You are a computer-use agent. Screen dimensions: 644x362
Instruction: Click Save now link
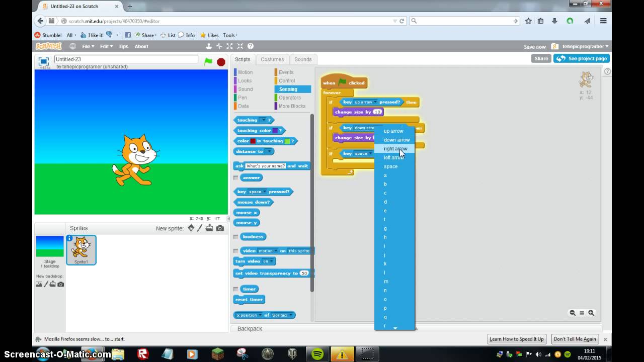[x=534, y=47]
